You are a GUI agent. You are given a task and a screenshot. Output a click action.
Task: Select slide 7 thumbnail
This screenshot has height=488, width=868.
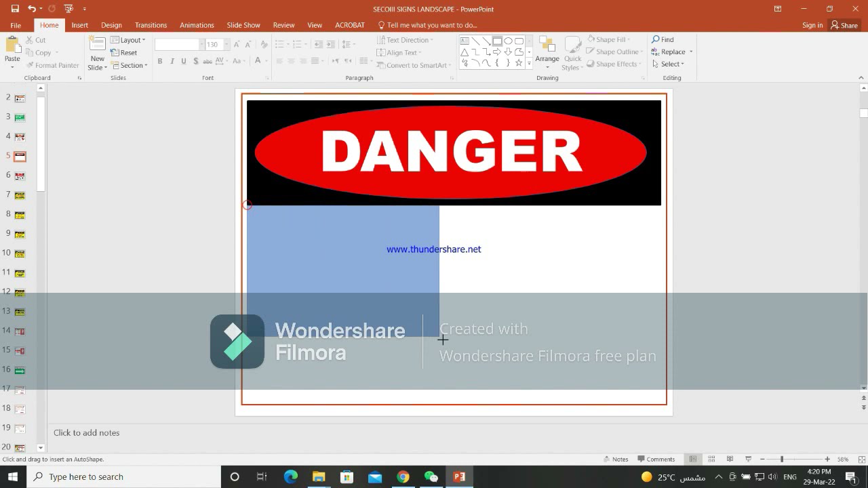point(20,195)
